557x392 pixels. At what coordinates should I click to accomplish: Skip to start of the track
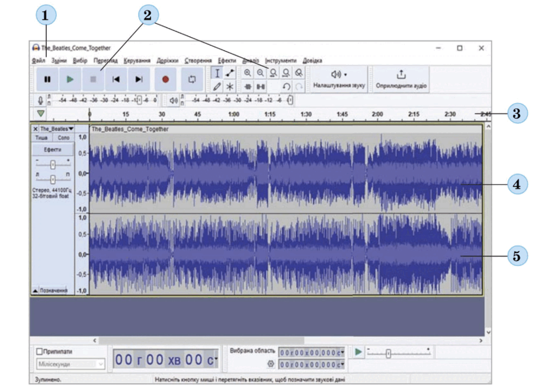point(116,79)
